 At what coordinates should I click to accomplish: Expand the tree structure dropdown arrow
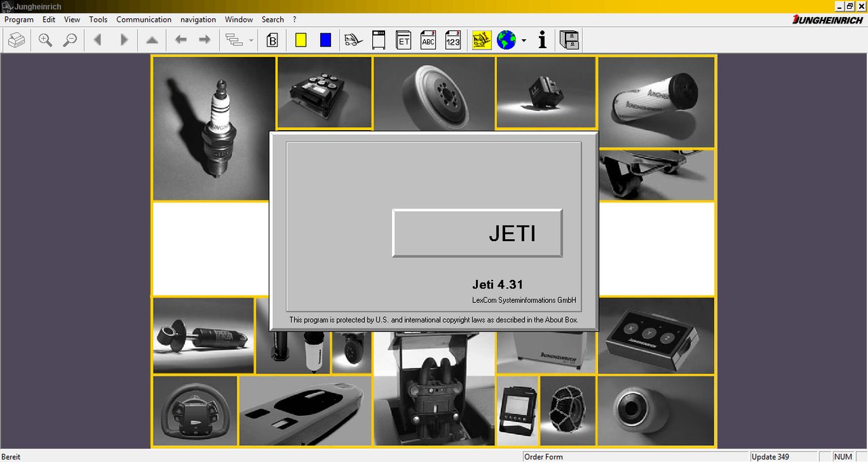[x=251, y=41]
